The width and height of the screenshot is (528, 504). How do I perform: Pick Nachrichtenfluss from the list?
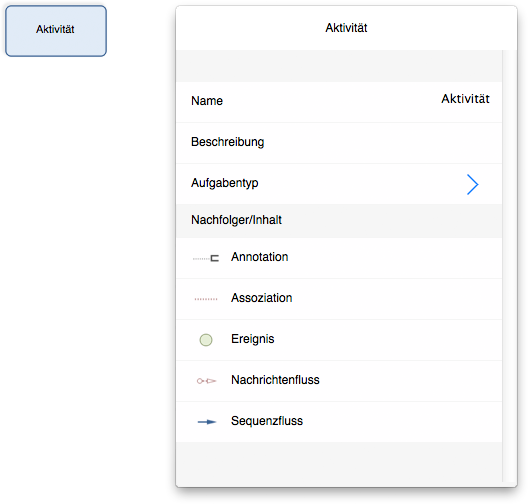tap(339, 381)
